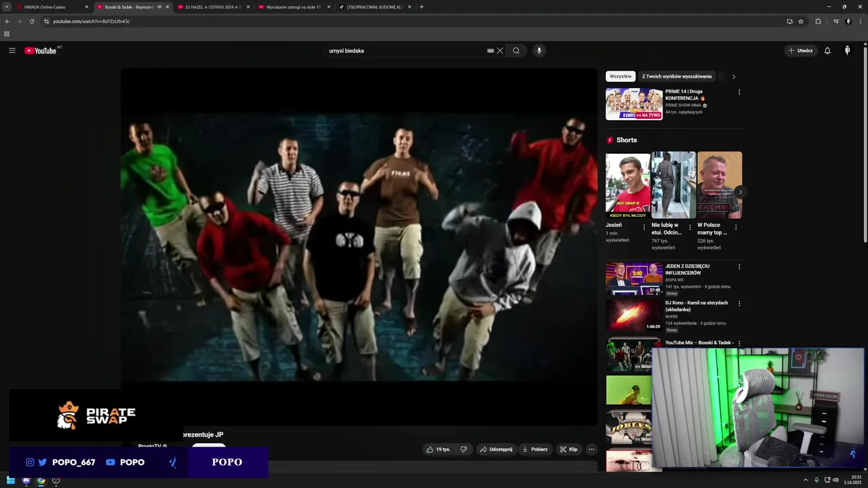Screen dimensions: 868x488
Task: Open more actions ellipsis below the video
Action: tap(591, 449)
